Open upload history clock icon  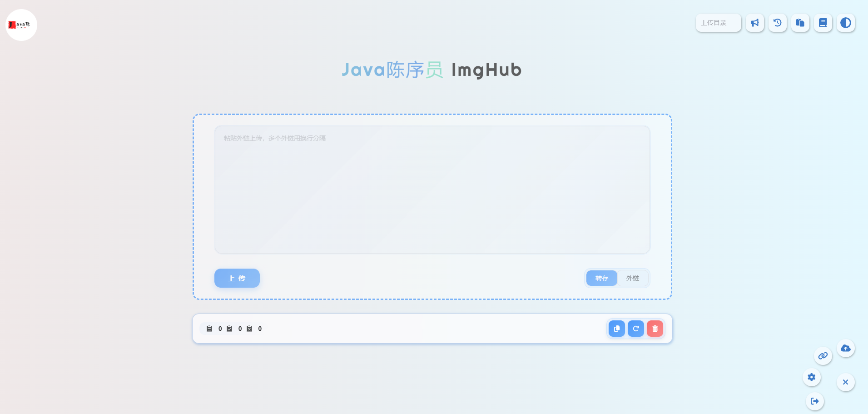click(777, 23)
